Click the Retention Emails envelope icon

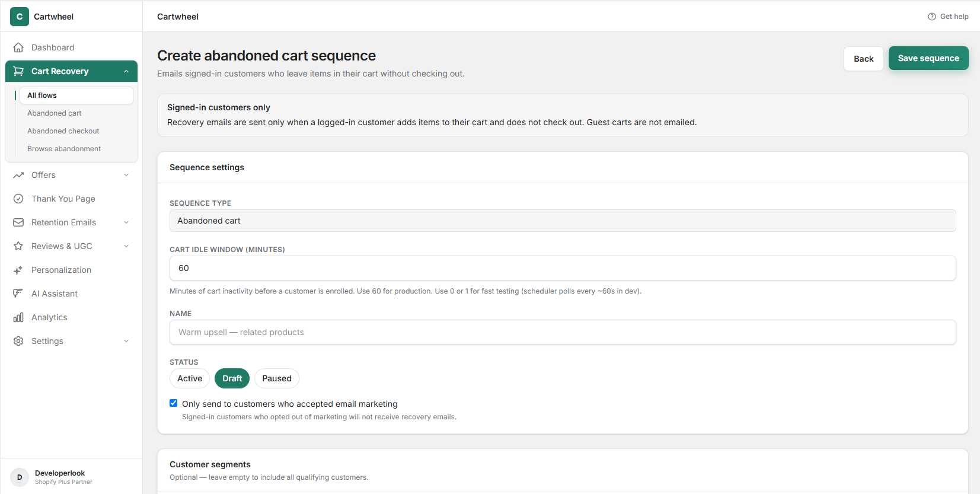point(18,222)
